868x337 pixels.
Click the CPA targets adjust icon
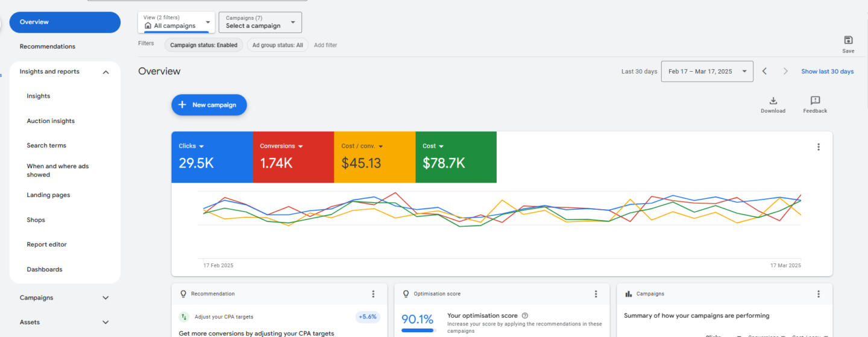point(184,317)
